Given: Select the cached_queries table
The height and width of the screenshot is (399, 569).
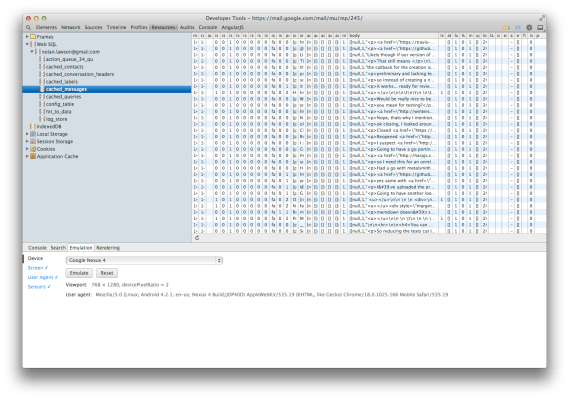Looking at the screenshot, I should tap(64, 96).
